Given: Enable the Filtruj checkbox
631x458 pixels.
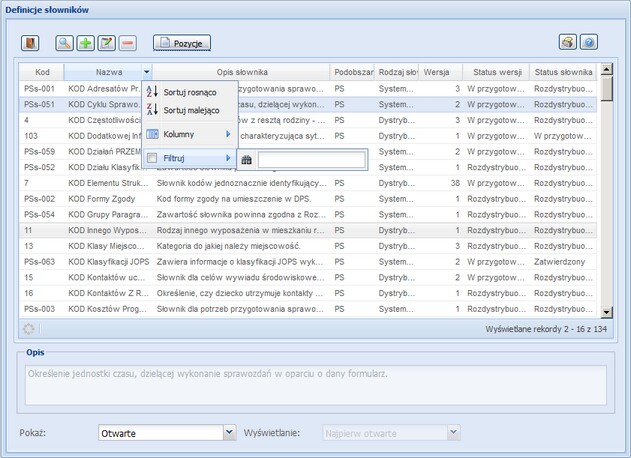Looking at the screenshot, I should coord(152,158).
